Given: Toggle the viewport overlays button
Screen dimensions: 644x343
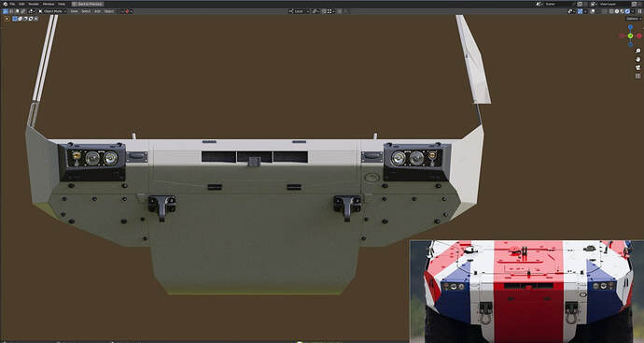Looking at the screenshot, I should tap(593, 11).
